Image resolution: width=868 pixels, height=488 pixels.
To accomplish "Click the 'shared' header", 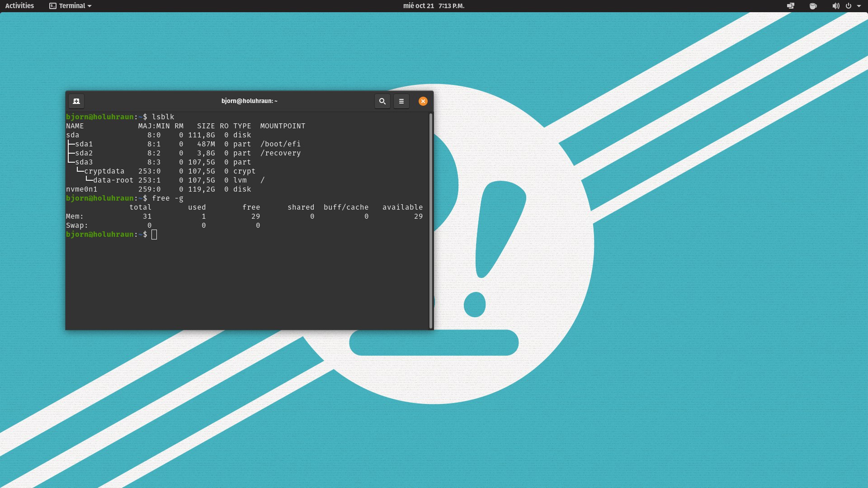I will point(301,207).
